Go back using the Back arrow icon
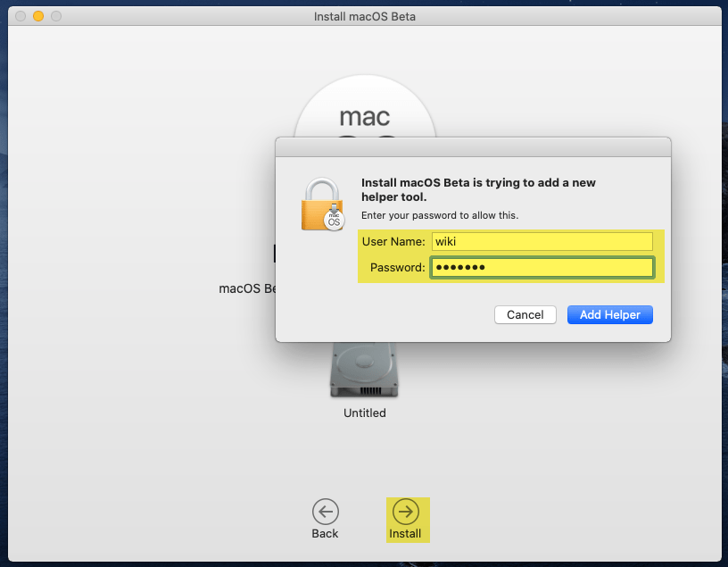 click(x=326, y=512)
